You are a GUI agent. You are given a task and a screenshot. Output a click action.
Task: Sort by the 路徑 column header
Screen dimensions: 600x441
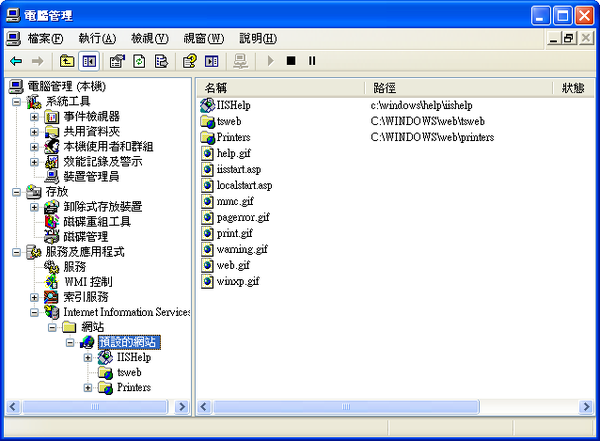(458, 88)
